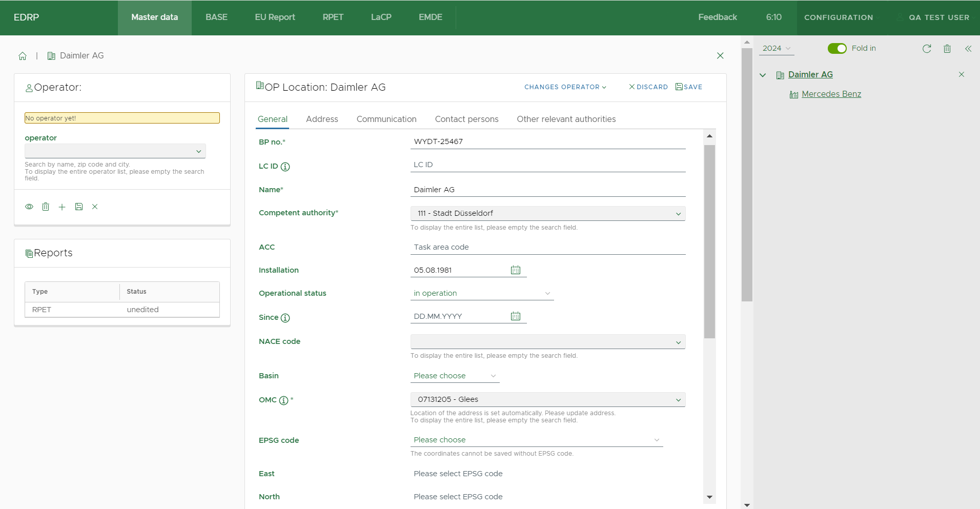
Task: Click the home icon in breadcrumb
Action: (23, 56)
